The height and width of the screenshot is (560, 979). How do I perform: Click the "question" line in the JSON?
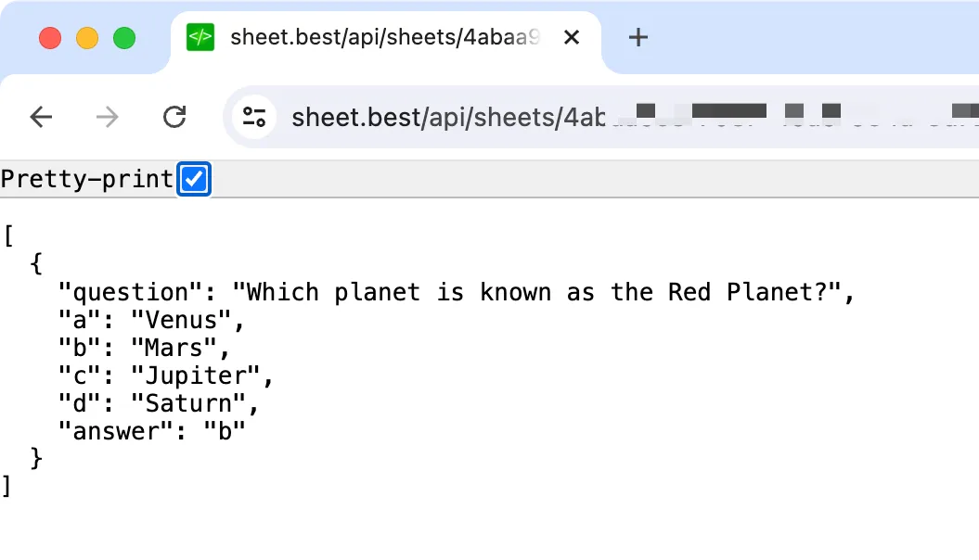click(455, 292)
